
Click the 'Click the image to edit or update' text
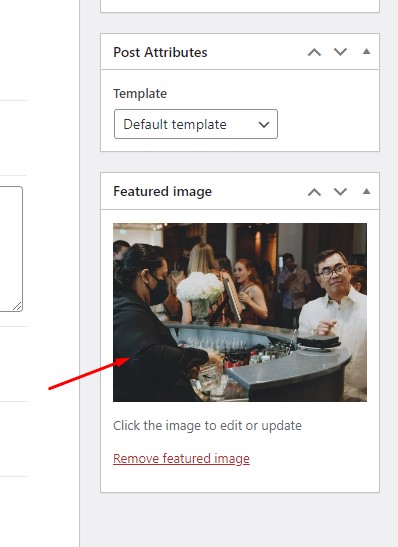coord(207,426)
